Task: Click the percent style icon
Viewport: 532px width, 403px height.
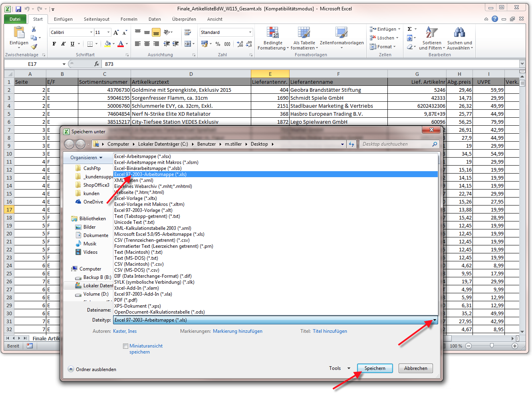Action: coord(218,44)
